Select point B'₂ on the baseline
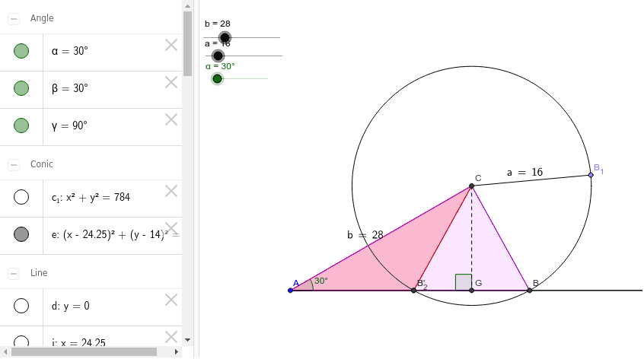This screenshot has height=359, width=644. [x=413, y=291]
